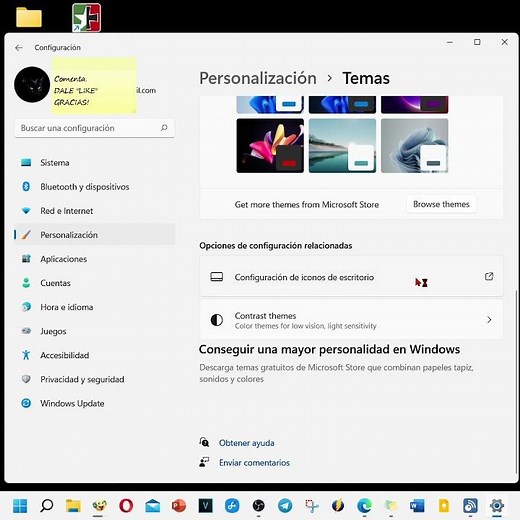520x520 pixels.
Task: Open Hora e idioma settings
Action: tap(95, 307)
